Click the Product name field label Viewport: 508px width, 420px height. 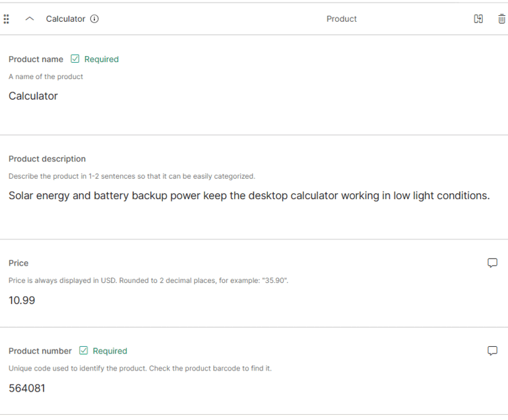click(x=36, y=59)
